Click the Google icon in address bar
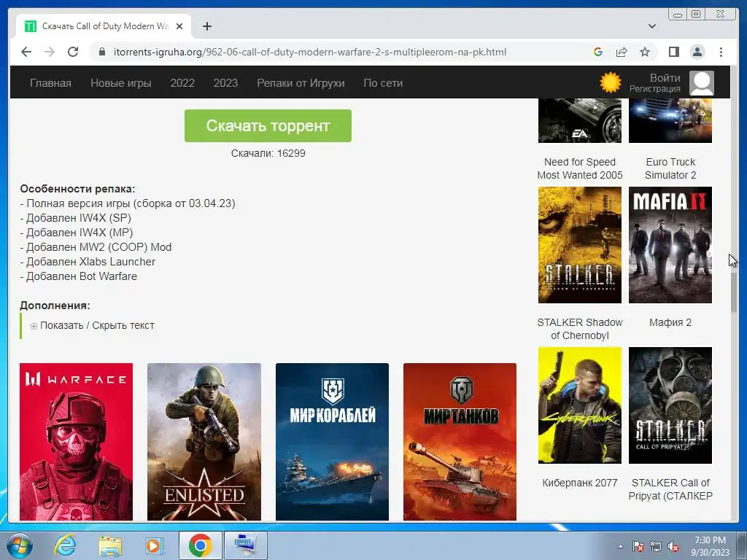This screenshot has width=747, height=560. pyautogui.click(x=598, y=52)
